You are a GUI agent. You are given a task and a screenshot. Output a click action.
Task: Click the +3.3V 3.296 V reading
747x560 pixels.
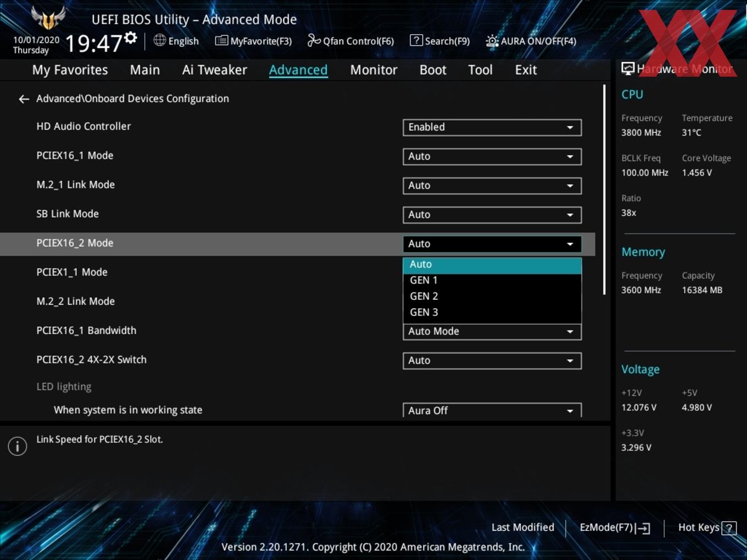[636, 448]
